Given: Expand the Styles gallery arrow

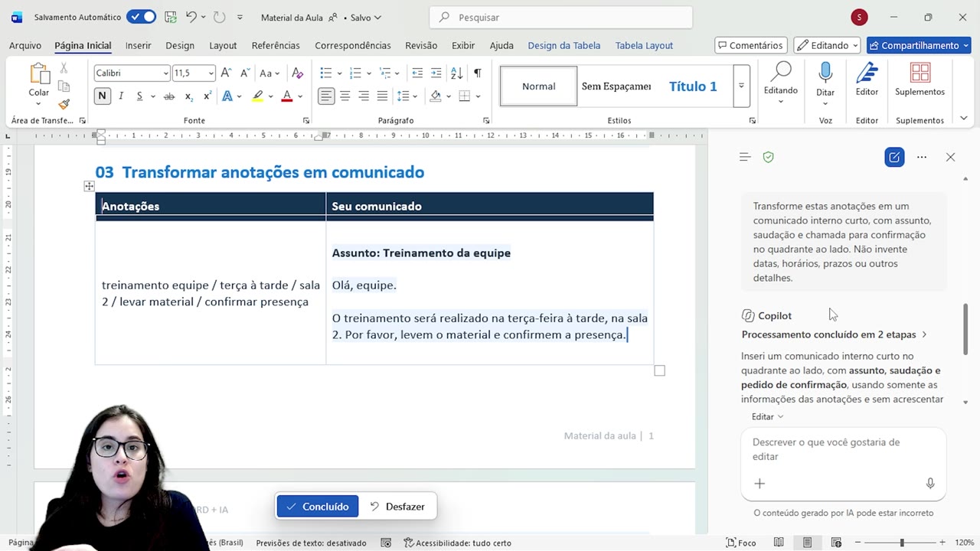Looking at the screenshot, I should 741,86.
